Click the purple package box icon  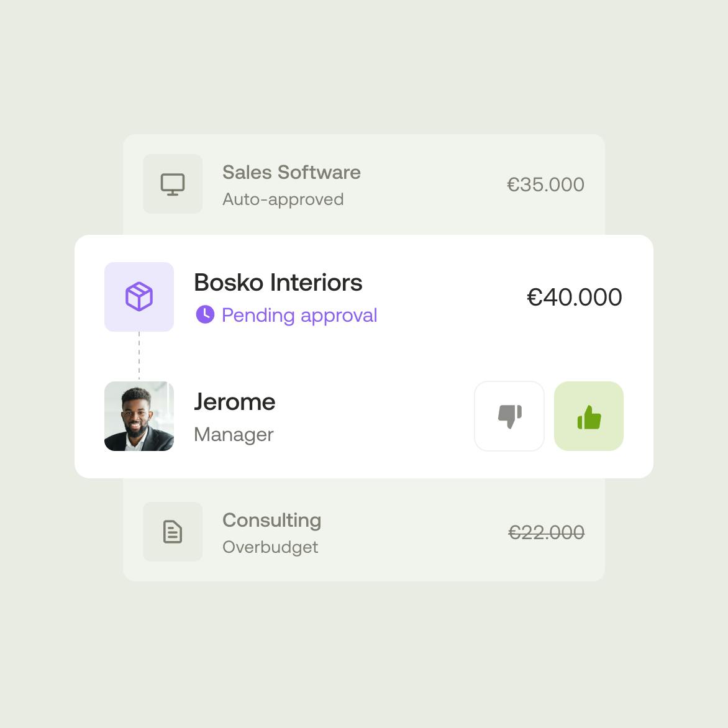139,297
